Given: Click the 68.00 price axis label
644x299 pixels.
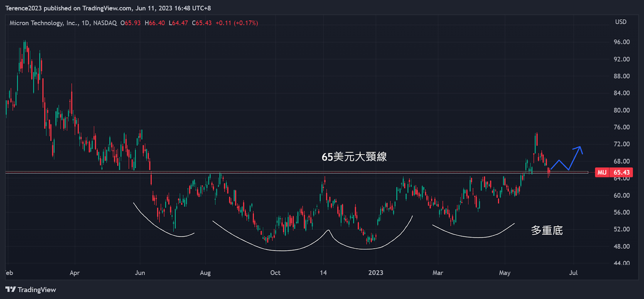Looking at the screenshot, I should pyautogui.click(x=621, y=161).
